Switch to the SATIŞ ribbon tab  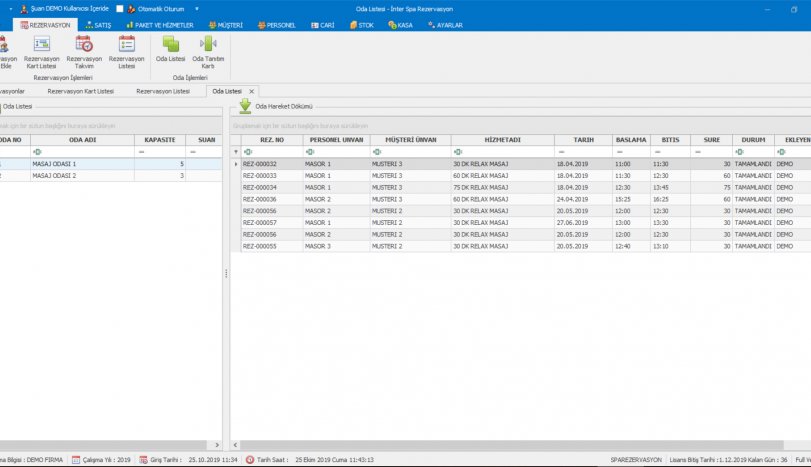coord(98,25)
